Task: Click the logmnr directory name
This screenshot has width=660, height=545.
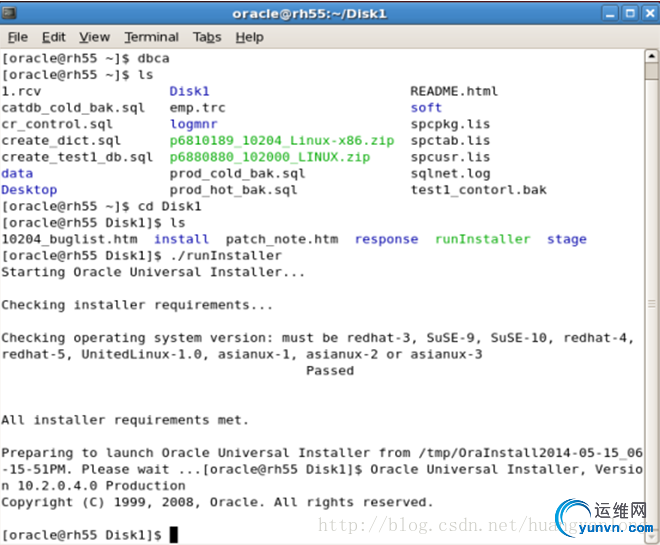Action: [x=193, y=124]
